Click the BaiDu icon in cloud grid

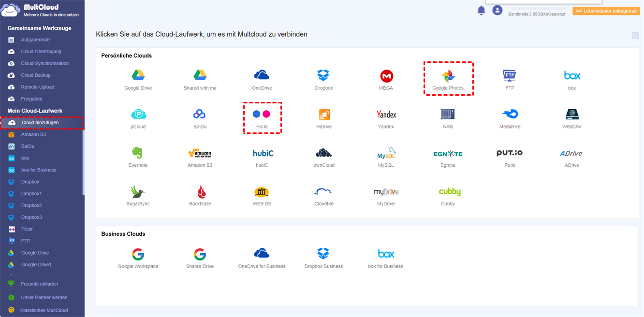coord(200,115)
